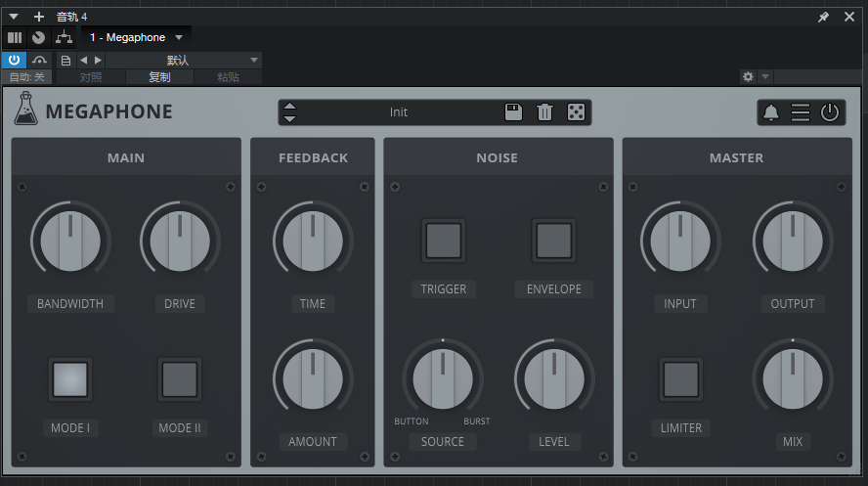Toggle the MODE I button
The image size is (868, 486).
click(x=70, y=379)
